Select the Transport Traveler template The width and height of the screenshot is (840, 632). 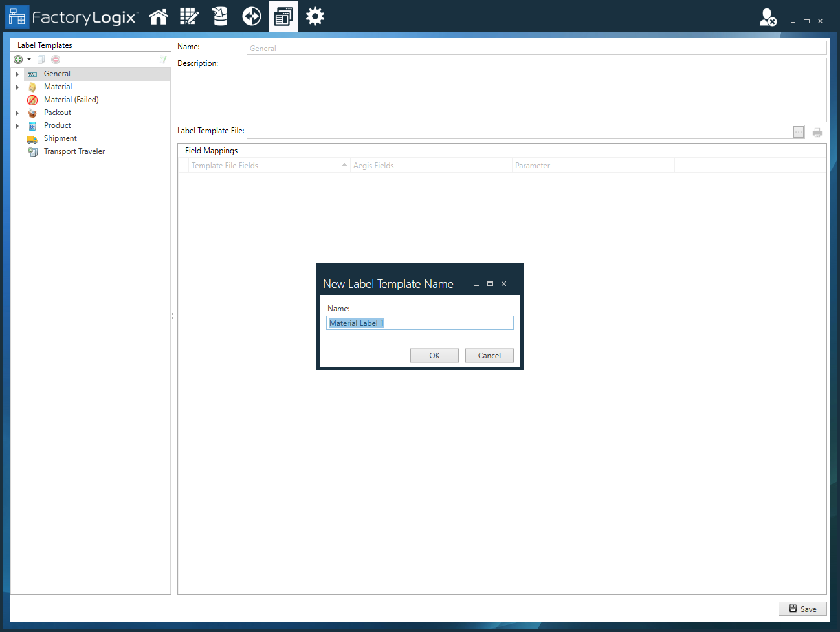point(75,151)
